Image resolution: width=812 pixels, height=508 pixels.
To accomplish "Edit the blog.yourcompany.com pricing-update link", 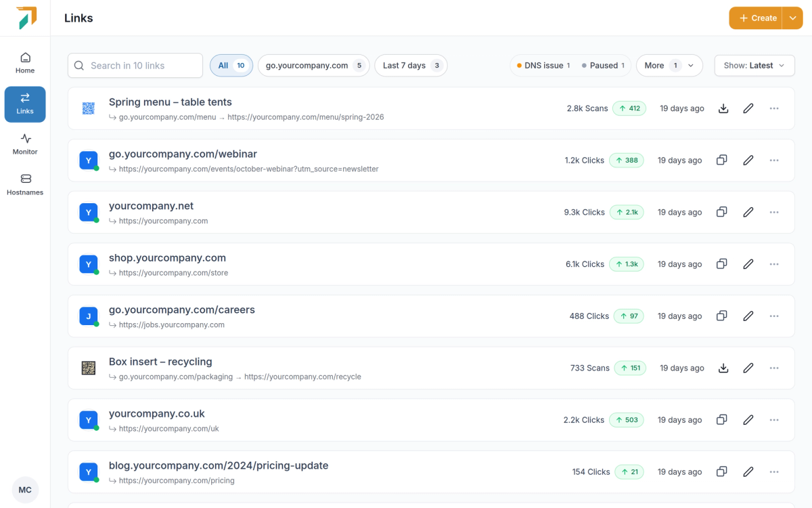I will [x=748, y=472].
